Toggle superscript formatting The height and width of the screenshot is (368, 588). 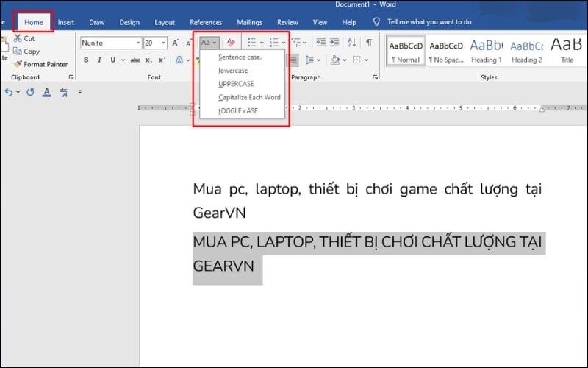tap(162, 60)
